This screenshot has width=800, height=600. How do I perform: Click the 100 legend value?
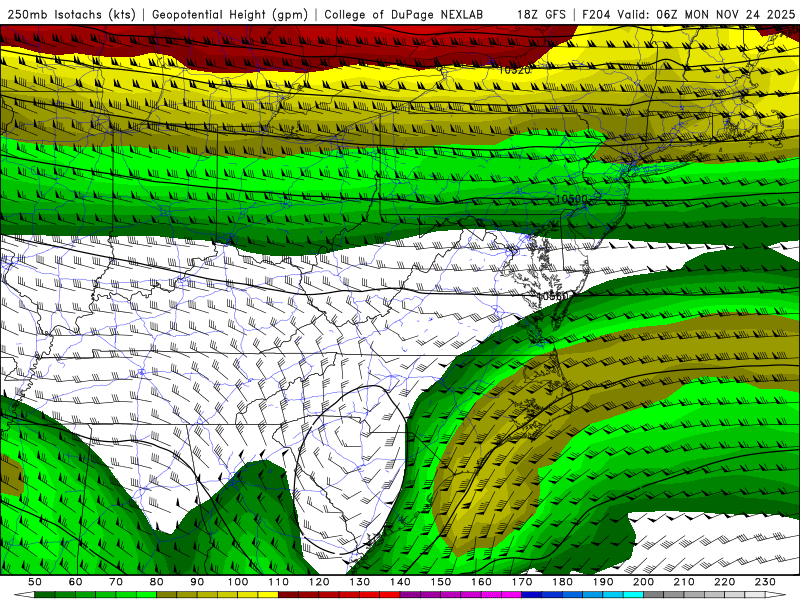(x=238, y=582)
